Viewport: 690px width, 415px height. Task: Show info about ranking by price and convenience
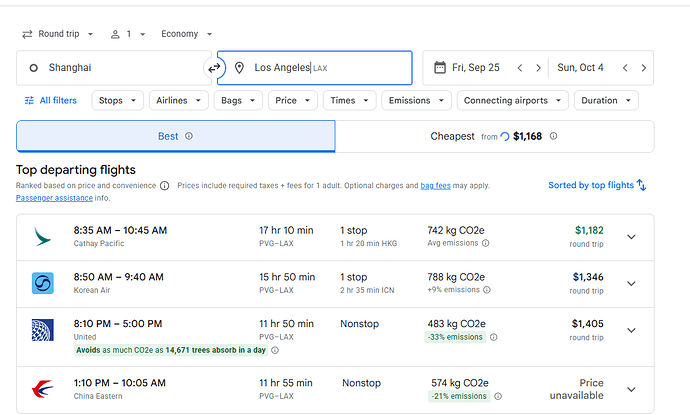[x=165, y=186]
